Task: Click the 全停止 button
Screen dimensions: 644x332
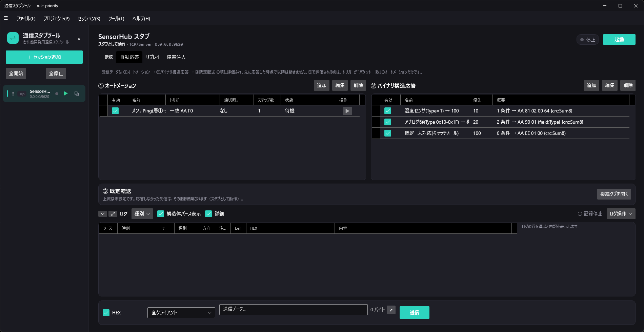Action: click(x=56, y=74)
